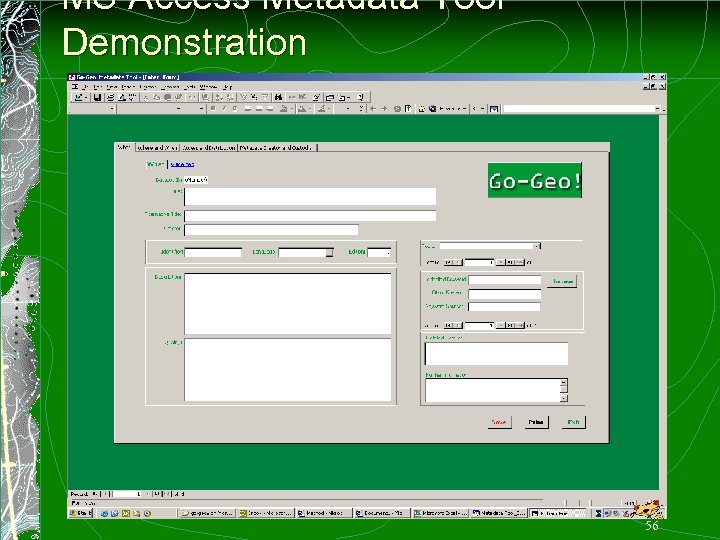Image resolution: width=720 pixels, height=540 pixels.
Task: Click the Align Left formatting icon
Action: pos(248,109)
